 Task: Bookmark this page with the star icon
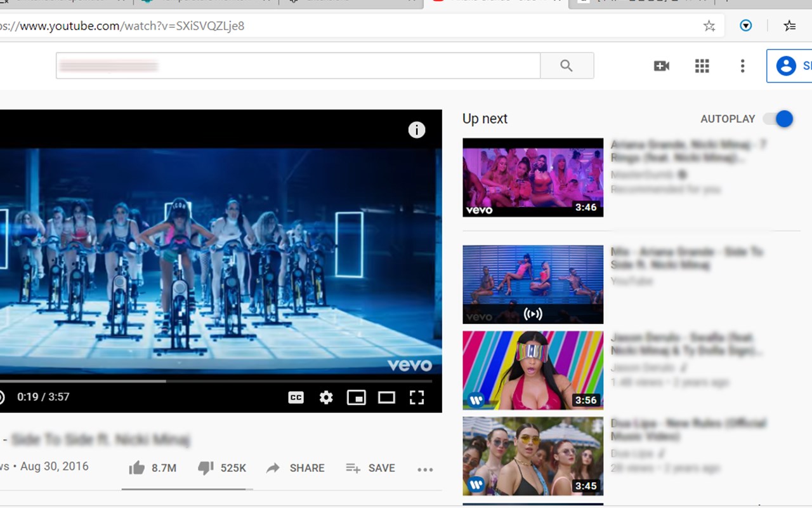point(709,26)
